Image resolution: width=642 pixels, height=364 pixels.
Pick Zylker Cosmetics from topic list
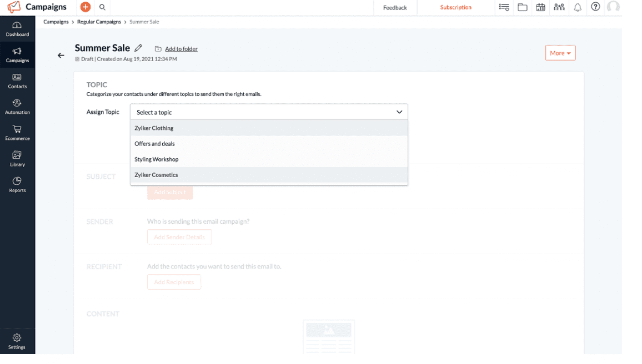[156, 175]
